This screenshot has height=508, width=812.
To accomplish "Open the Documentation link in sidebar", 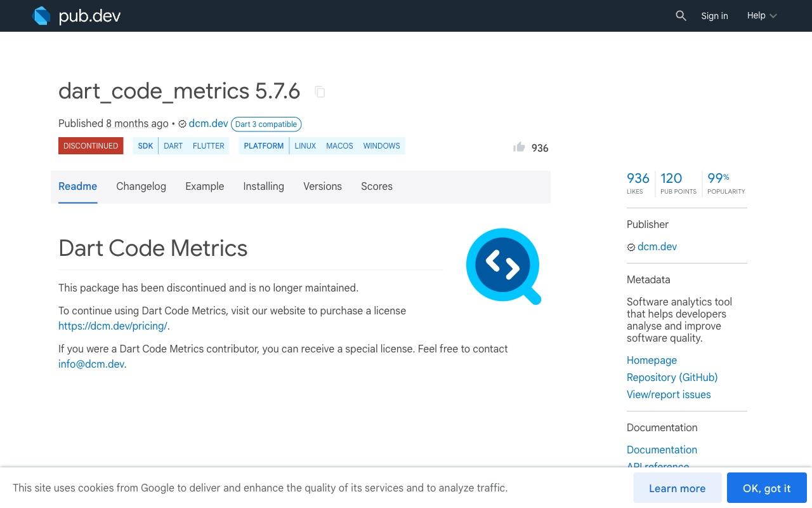I will coord(662,450).
